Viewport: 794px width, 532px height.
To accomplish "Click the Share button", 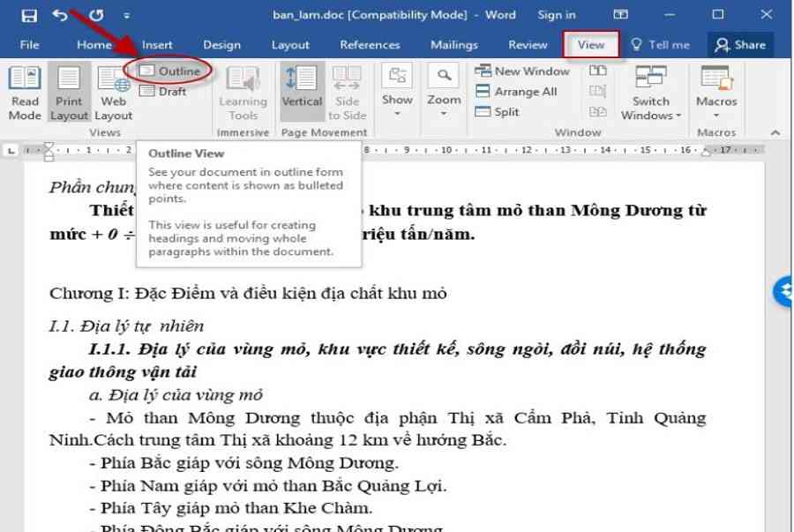I will pyautogui.click(x=740, y=44).
